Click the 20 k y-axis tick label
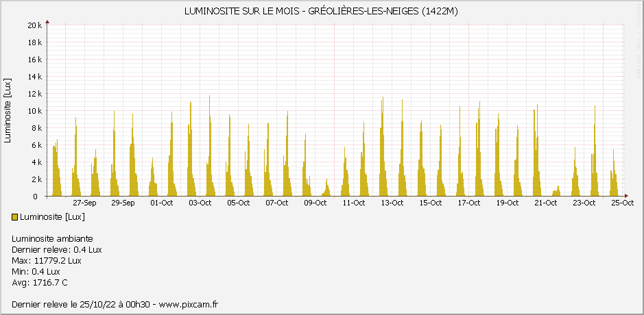The width and height of the screenshot is (644, 315). pyautogui.click(x=35, y=25)
